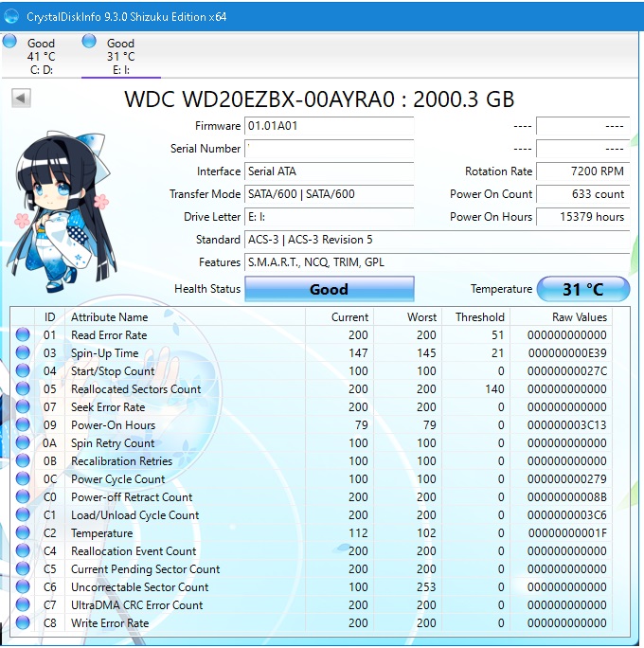
Task: Click the previous disk arrow button
Action: (21, 99)
